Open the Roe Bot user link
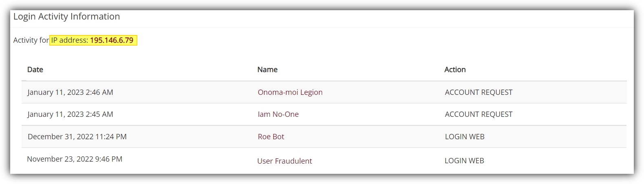Image resolution: width=644 pixels, height=184 pixels. click(x=271, y=137)
